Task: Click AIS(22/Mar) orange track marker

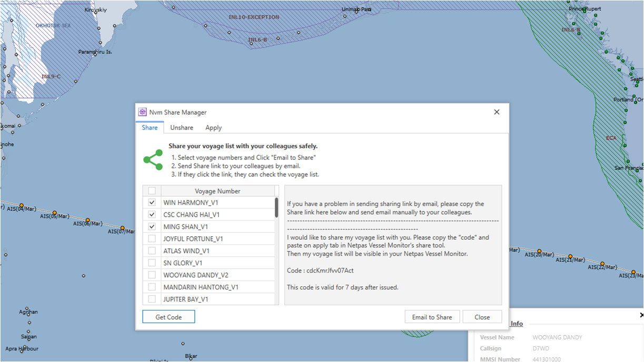Action: pyautogui.click(x=602, y=264)
